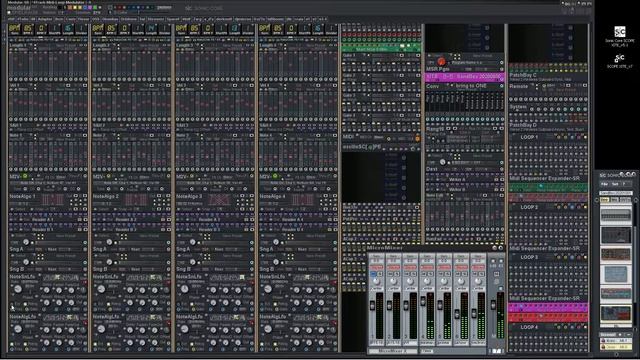Turn the NoteSnLfo main knob in column 3
The height and width of the screenshot is (360, 640).
(184, 289)
